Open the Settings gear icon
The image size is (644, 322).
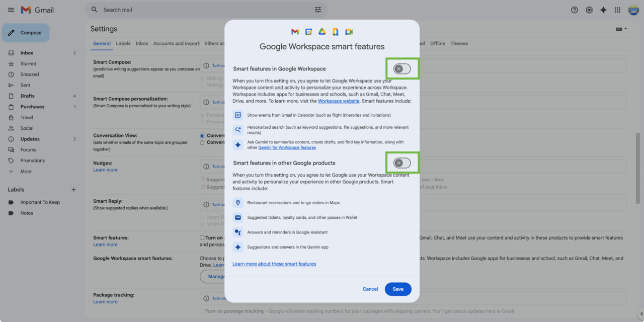click(589, 10)
